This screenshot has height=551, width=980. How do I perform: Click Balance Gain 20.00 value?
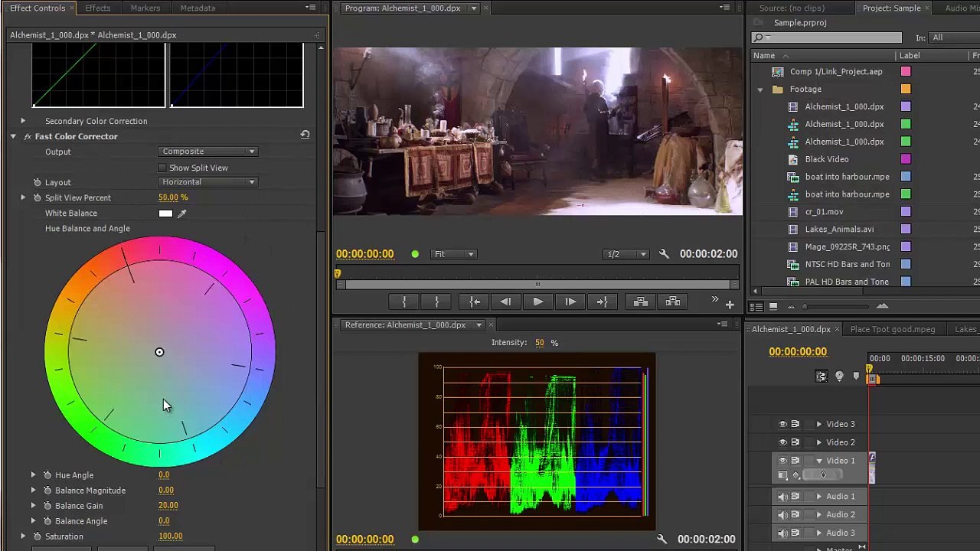click(x=168, y=506)
